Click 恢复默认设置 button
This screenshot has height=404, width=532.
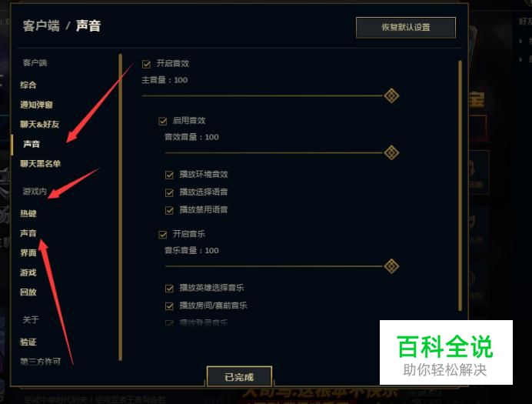pos(406,27)
